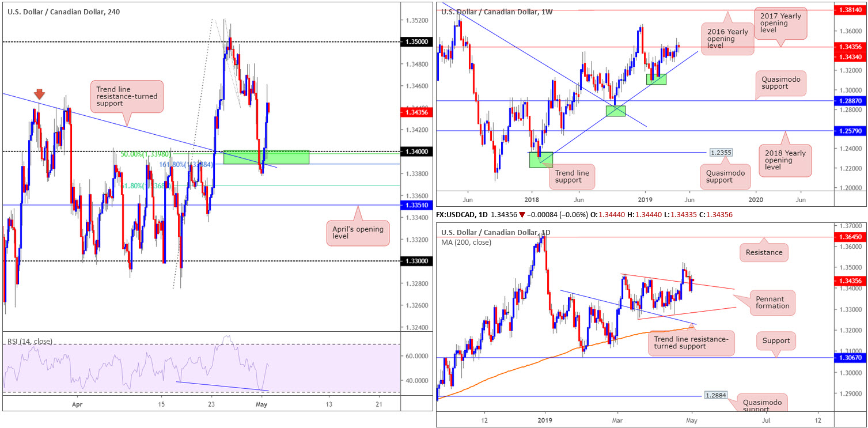
Task: Click the 1.34340 price label on weekly chart
Action: (850, 56)
